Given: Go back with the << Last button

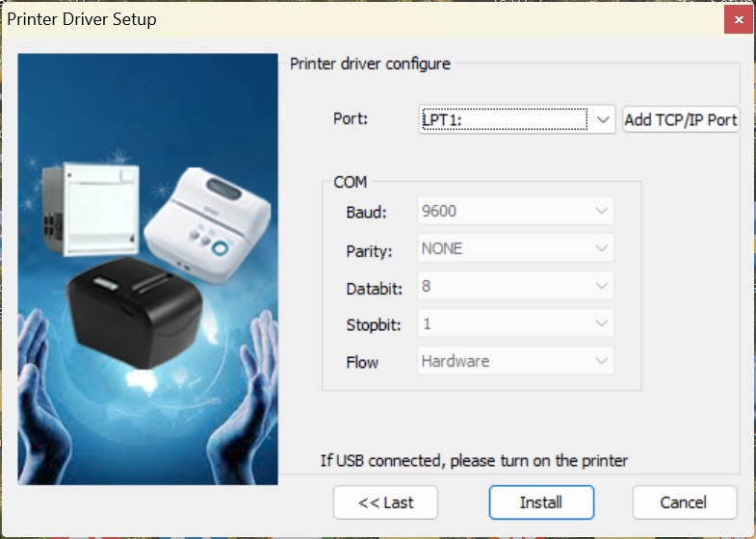Looking at the screenshot, I should click(385, 501).
